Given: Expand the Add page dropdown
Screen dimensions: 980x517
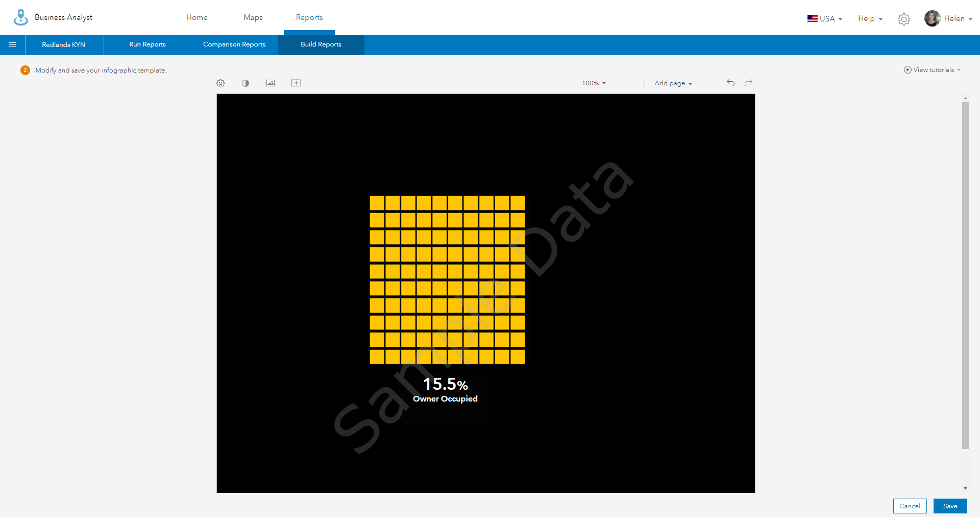Looking at the screenshot, I should (690, 84).
